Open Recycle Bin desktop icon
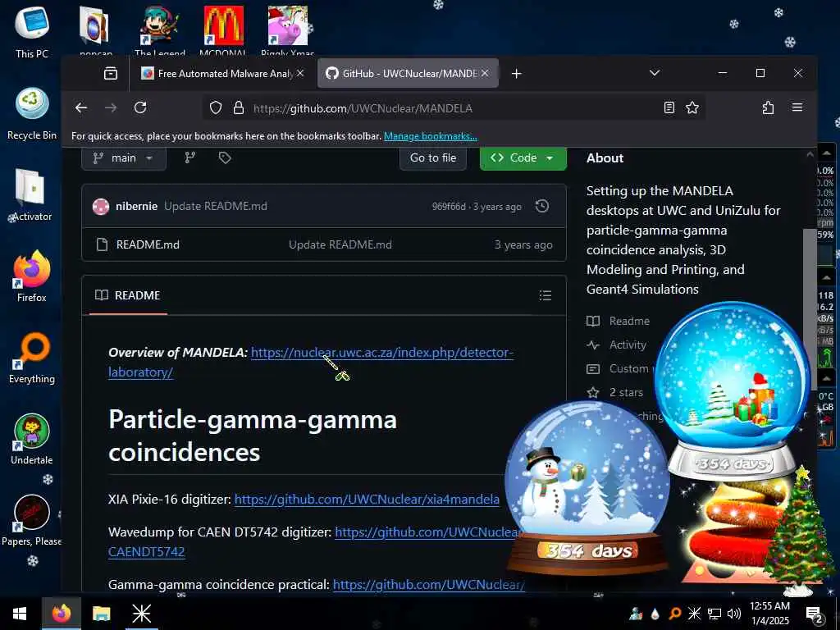The width and height of the screenshot is (840, 630). [32, 114]
